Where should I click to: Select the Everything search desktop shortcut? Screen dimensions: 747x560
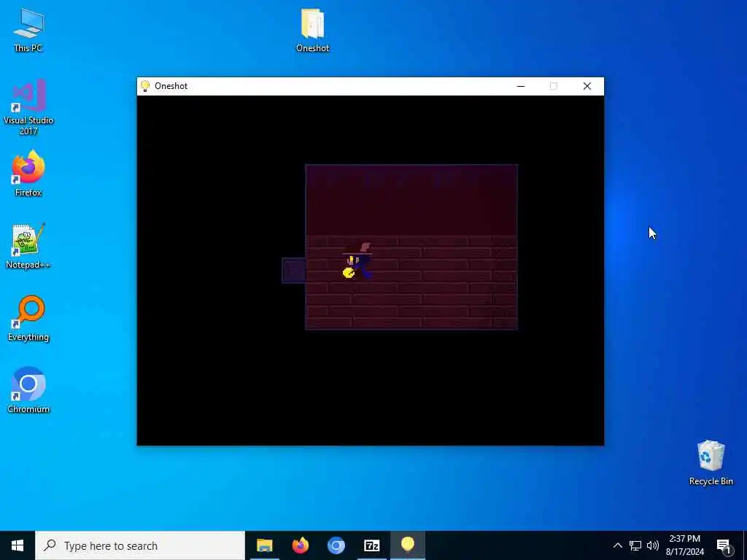point(28,319)
